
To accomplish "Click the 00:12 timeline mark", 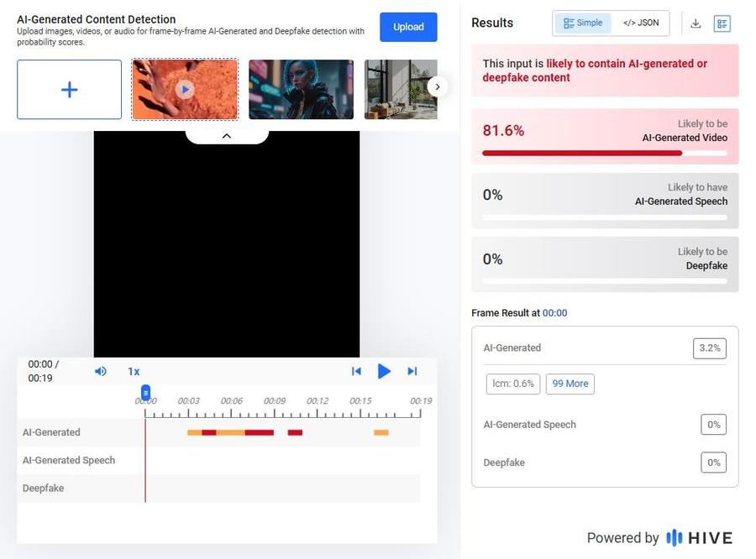I will 318,401.
